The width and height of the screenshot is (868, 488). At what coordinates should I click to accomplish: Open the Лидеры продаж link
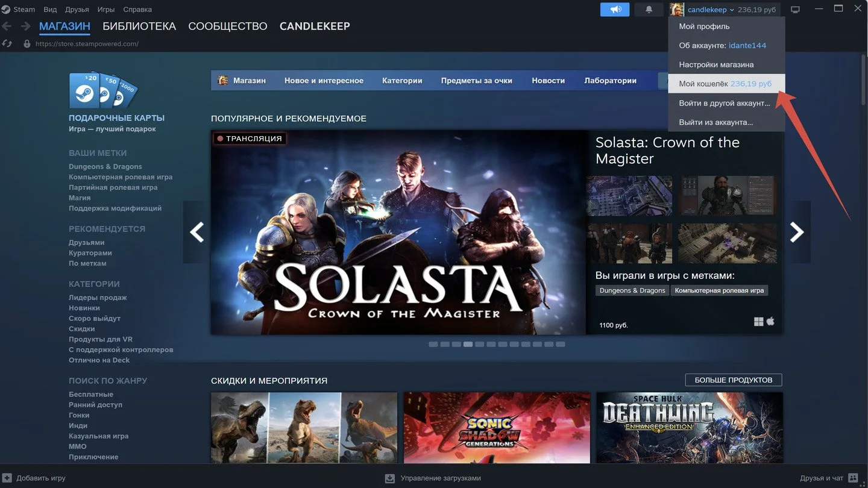[98, 298]
